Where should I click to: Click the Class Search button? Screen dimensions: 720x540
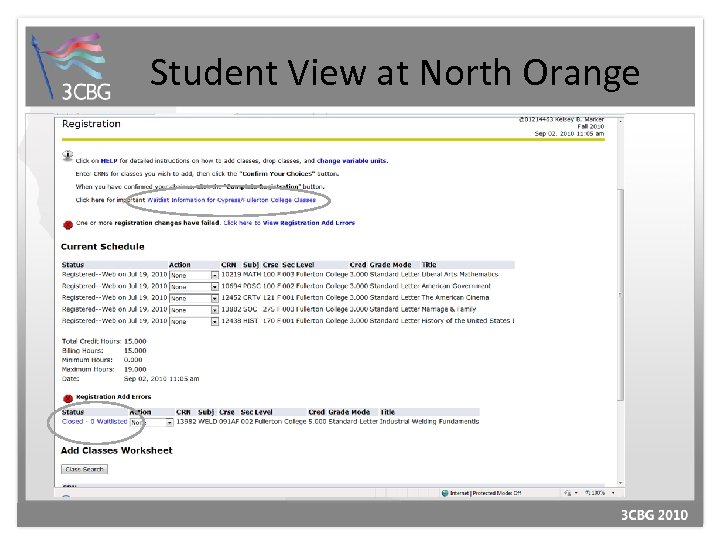[84, 469]
